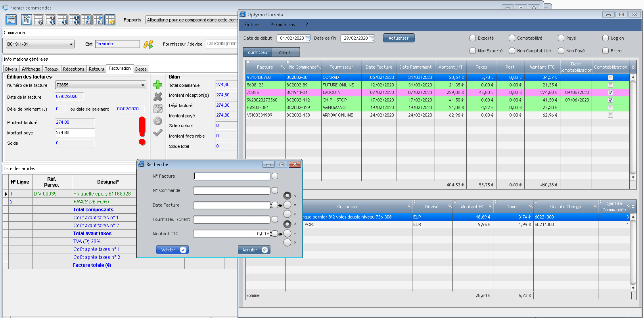This screenshot has height=318, width=644.
Task: Tick the checkbox beside N° Facture in Recherche
Action: pyautogui.click(x=275, y=176)
